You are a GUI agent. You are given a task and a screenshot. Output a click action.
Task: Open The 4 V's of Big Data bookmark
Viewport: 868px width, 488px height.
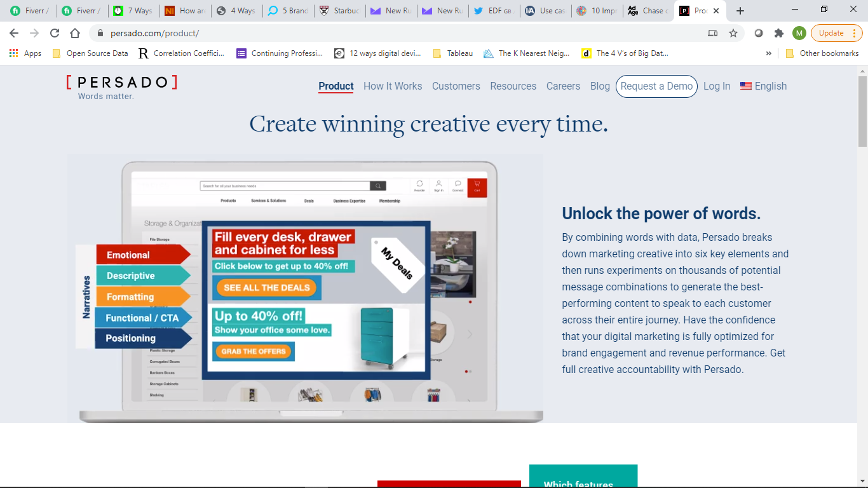[x=626, y=53]
